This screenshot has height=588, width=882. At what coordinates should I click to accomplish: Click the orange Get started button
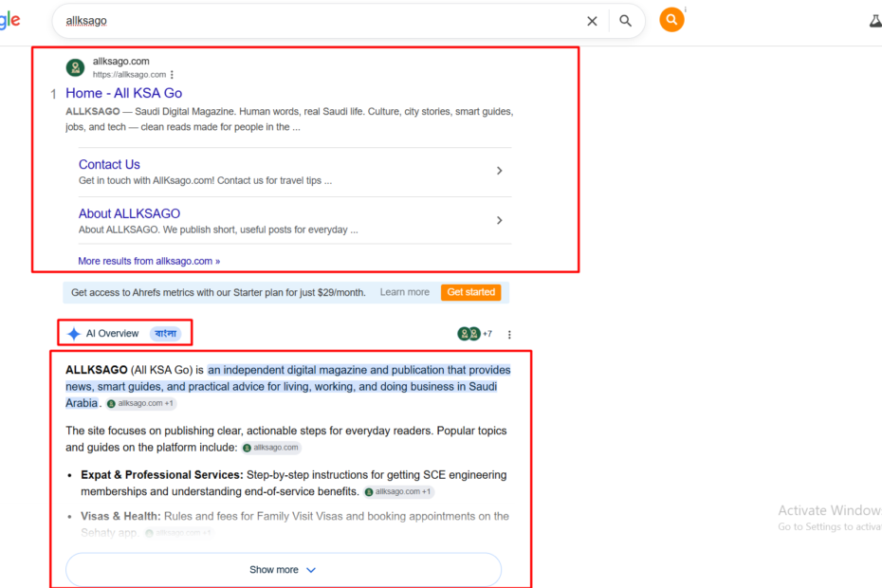pyautogui.click(x=470, y=292)
